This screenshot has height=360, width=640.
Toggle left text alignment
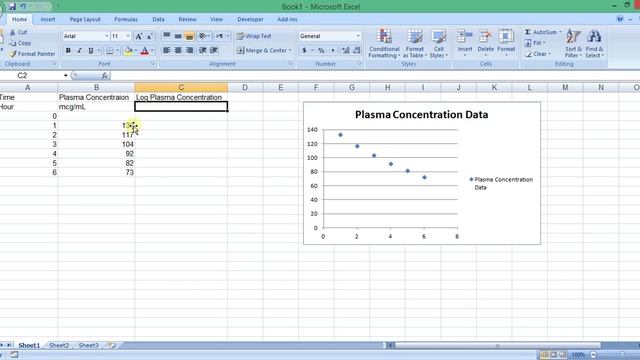pyautogui.click(x=167, y=50)
